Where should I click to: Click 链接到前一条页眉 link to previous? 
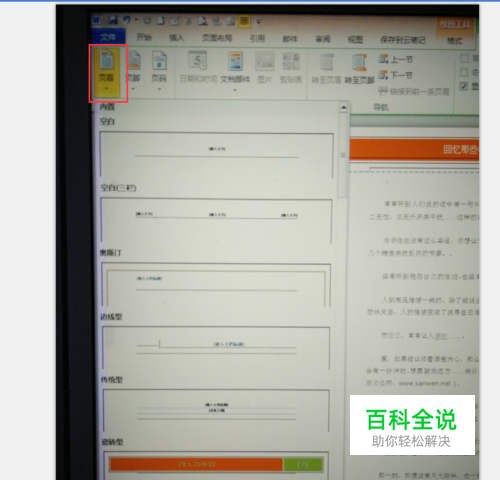(x=414, y=91)
